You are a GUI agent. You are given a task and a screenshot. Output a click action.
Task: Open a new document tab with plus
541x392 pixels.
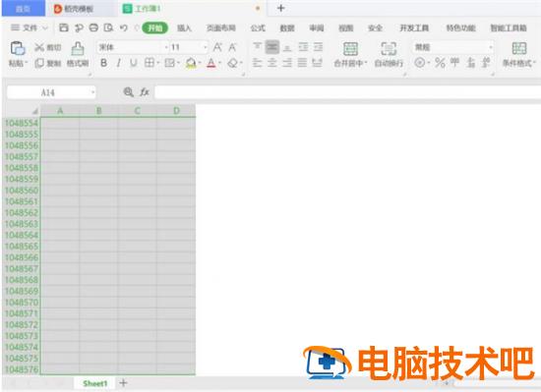coord(281,8)
